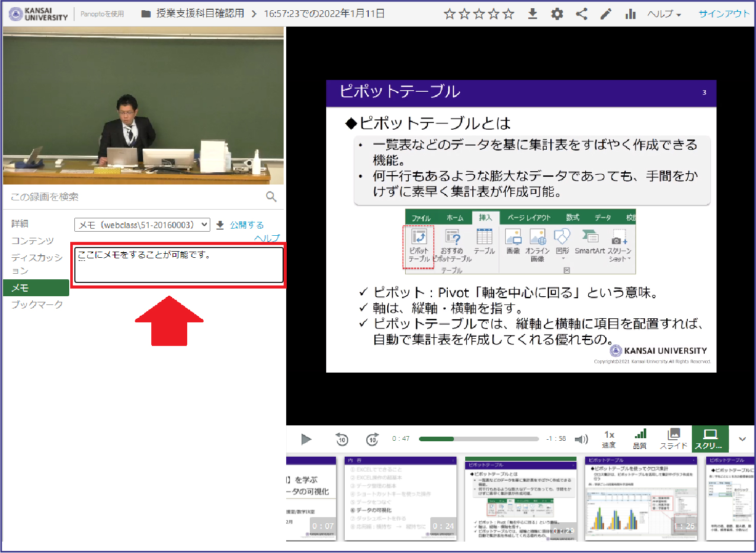Open the ブックマーク tab
756x553 pixels.
37,304
